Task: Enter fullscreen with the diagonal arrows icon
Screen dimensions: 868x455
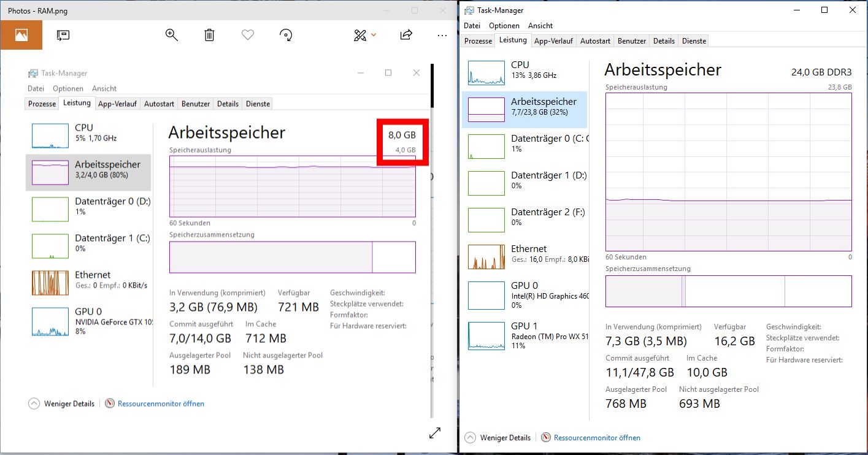Action: 435,433
